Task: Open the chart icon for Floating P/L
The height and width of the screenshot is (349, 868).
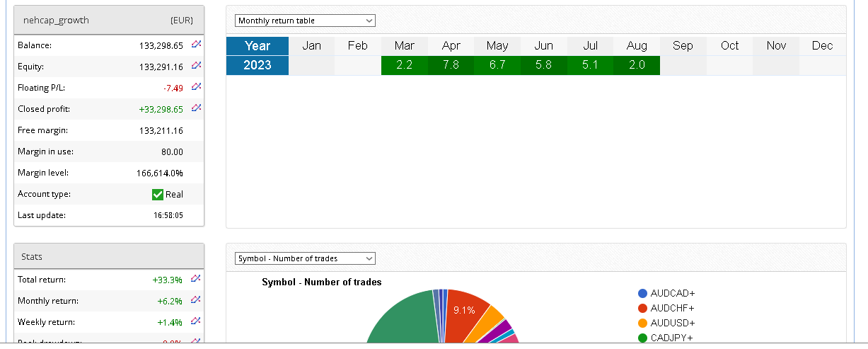Action: [197, 87]
